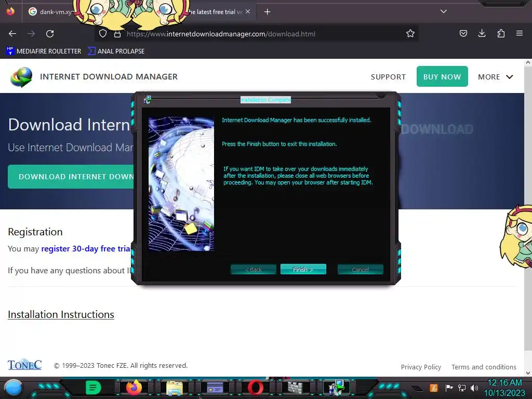The width and height of the screenshot is (532, 399).
Task: Select the IDM installer taskbar icon
Action: [x=336, y=388]
